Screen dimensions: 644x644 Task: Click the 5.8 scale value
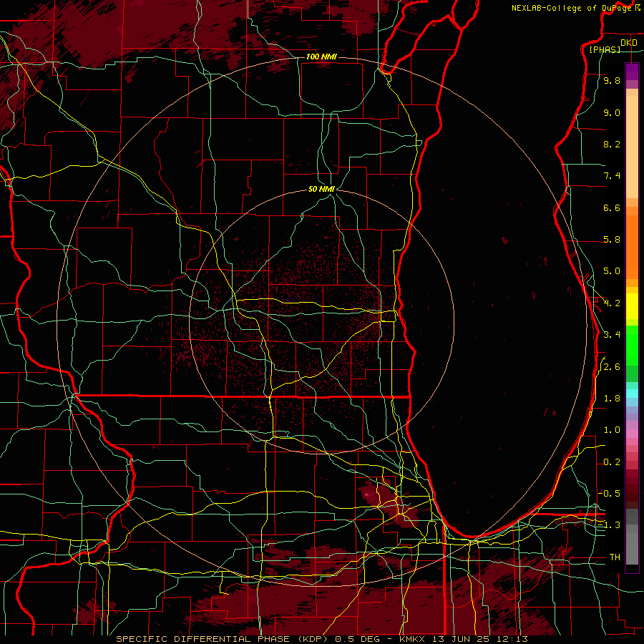click(612, 240)
